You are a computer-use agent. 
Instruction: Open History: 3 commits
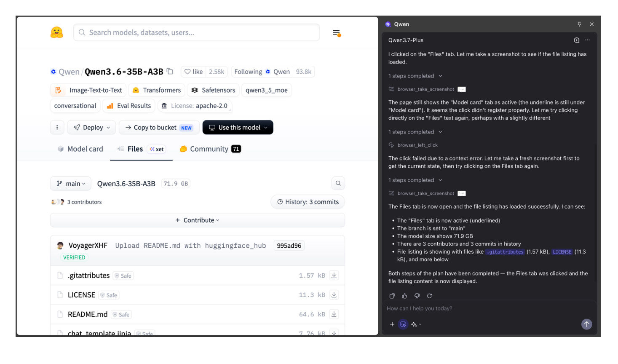[308, 202]
